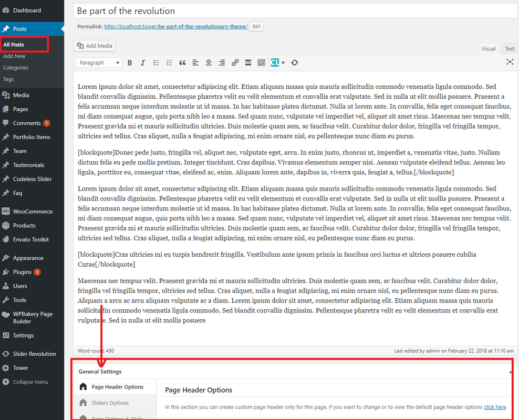Click the permalink Edit button
The height and width of the screenshot is (420, 519).
256,26
